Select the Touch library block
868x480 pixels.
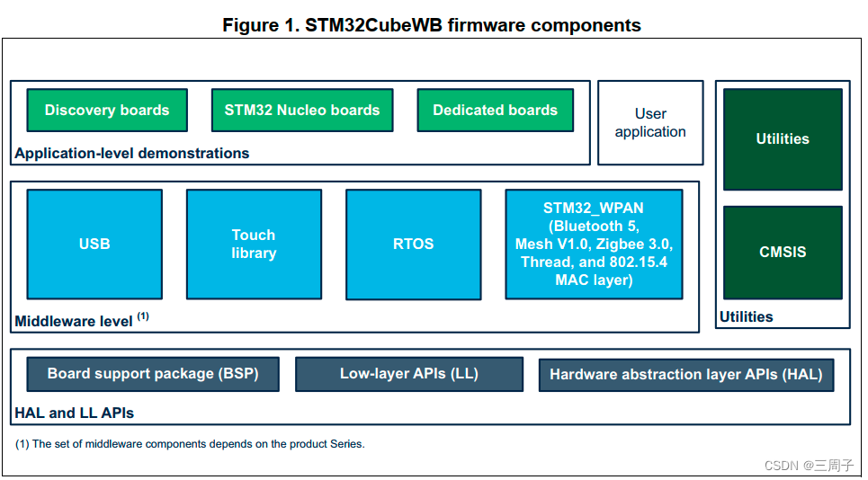click(x=254, y=244)
